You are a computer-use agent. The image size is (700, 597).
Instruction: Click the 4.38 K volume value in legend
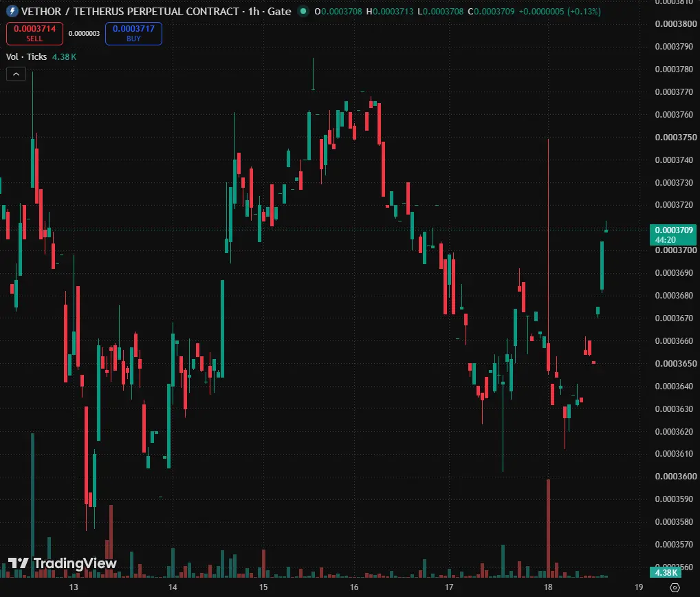[x=64, y=56]
